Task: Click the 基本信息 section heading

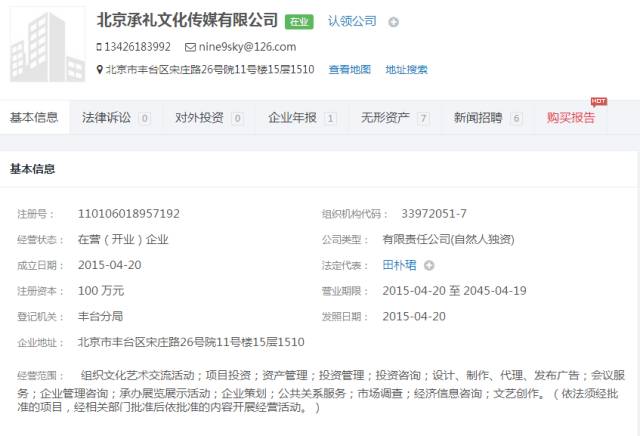Action: pyautogui.click(x=32, y=169)
